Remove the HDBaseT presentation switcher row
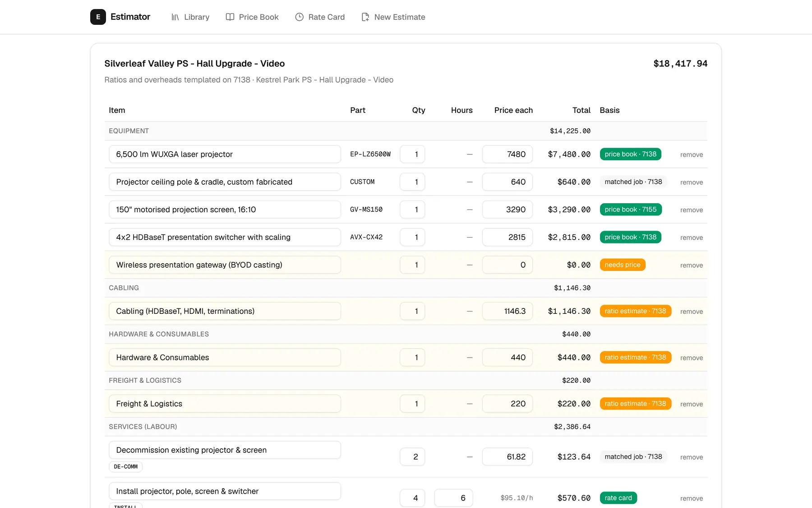 [692, 238]
